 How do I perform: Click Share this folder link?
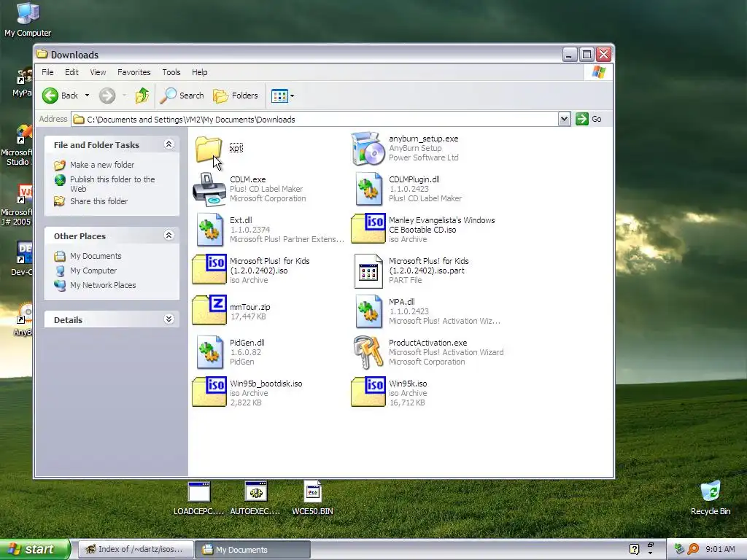click(98, 201)
